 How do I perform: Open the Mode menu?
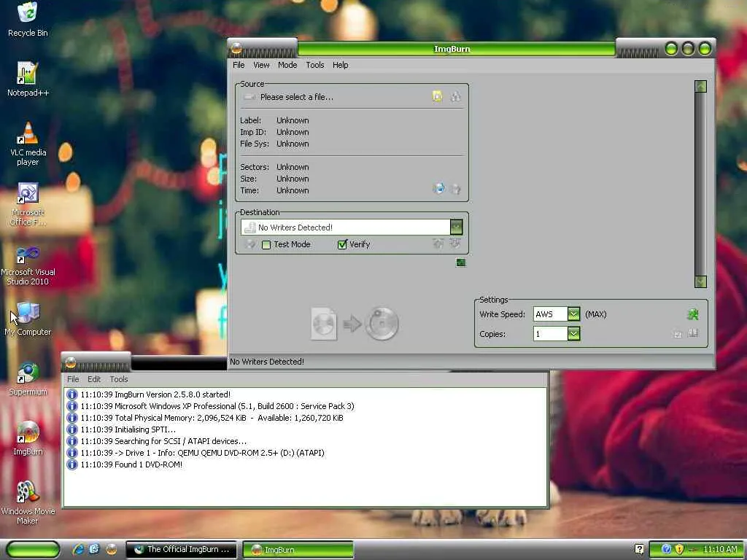287,65
